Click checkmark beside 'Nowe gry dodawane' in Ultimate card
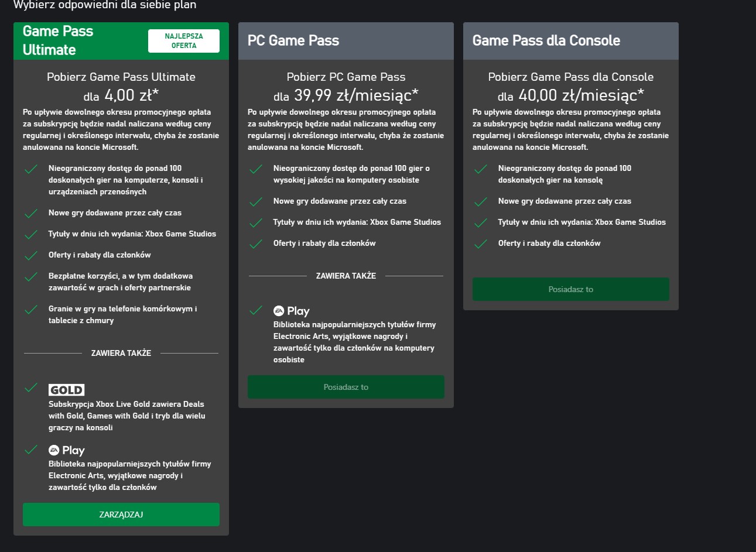Image resolution: width=756 pixels, height=552 pixels. [x=31, y=214]
